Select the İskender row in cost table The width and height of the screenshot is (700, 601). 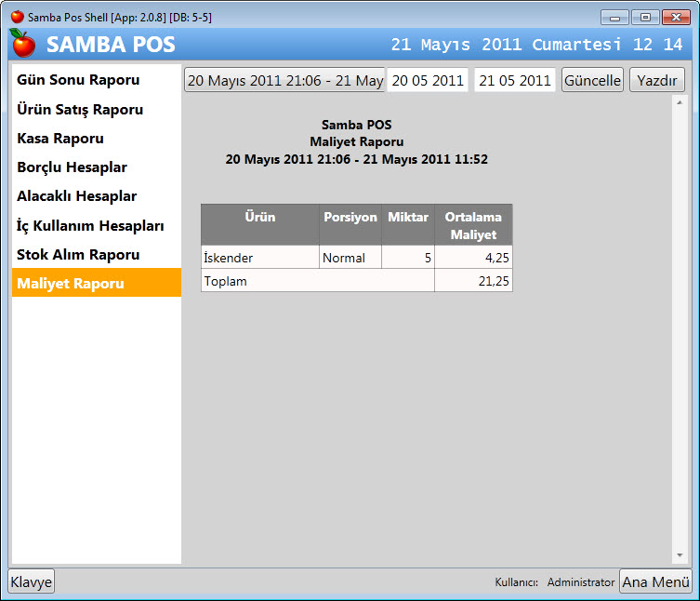click(260, 258)
